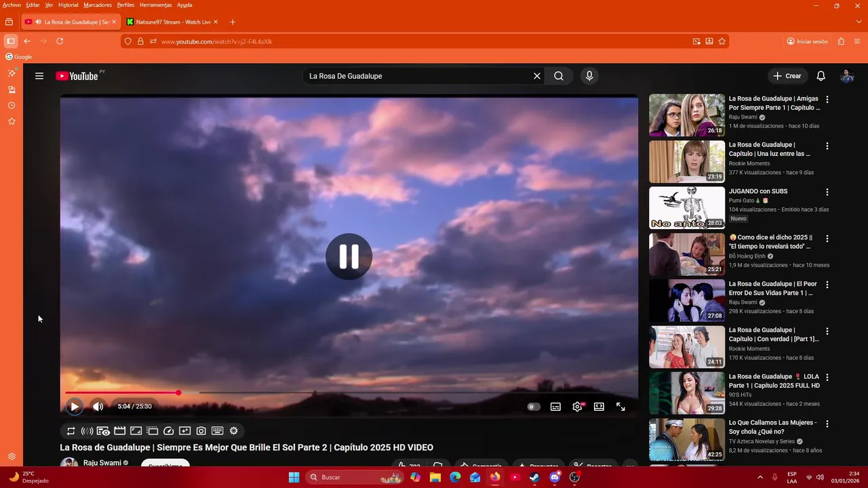This screenshot has width=868, height=488.
Task: Open Windows Start menu
Action: [294, 477]
